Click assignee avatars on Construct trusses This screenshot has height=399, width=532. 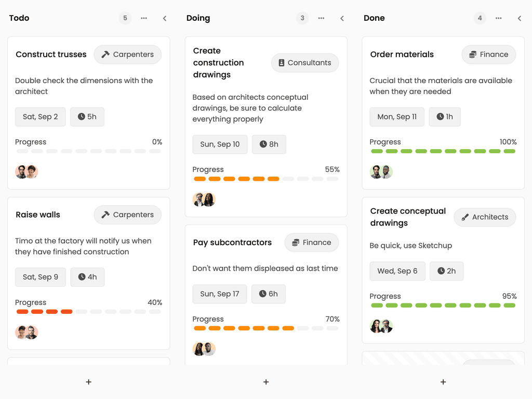point(26,172)
